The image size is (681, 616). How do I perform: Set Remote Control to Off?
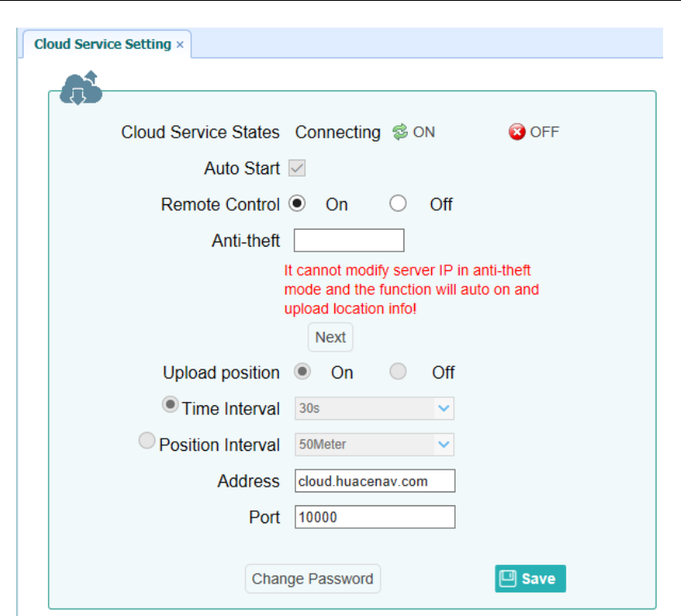[398, 204]
